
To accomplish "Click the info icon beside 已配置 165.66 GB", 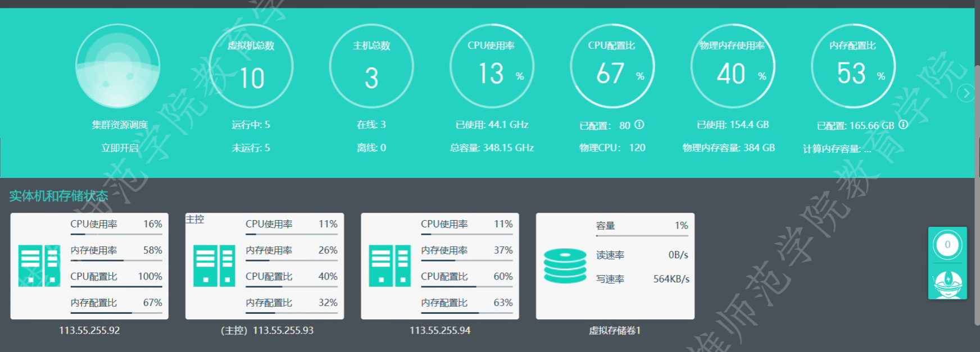I will (903, 125).
